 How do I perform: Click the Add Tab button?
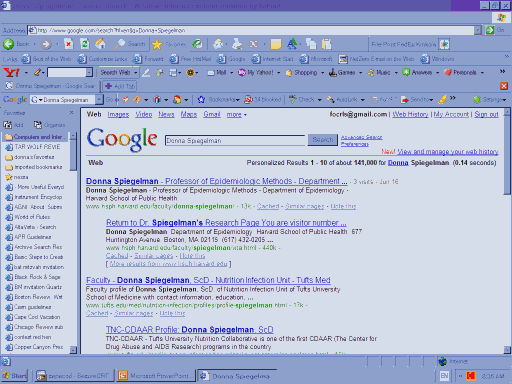click(x=119, y=86)
